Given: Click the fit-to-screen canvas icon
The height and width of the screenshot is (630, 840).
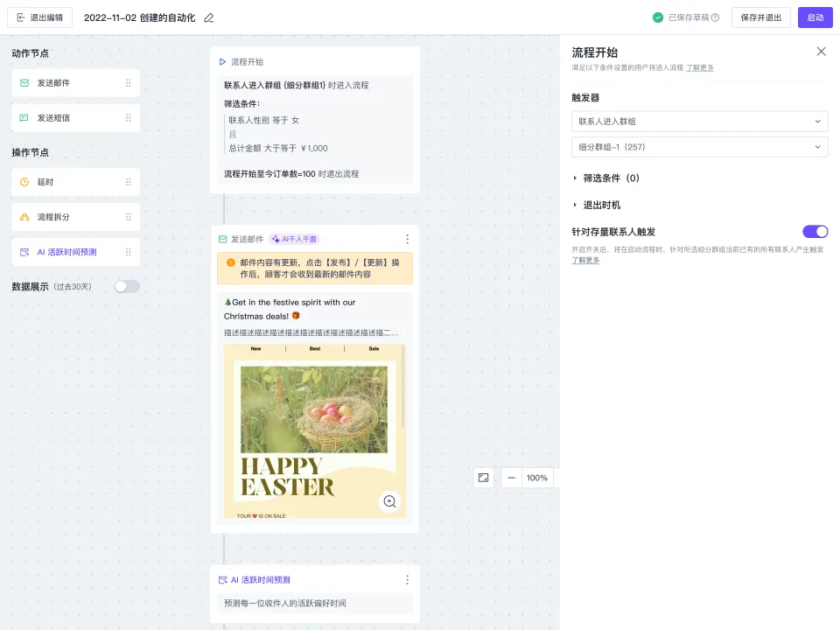Looking at the screenshot, I should (x=483, y=478).
